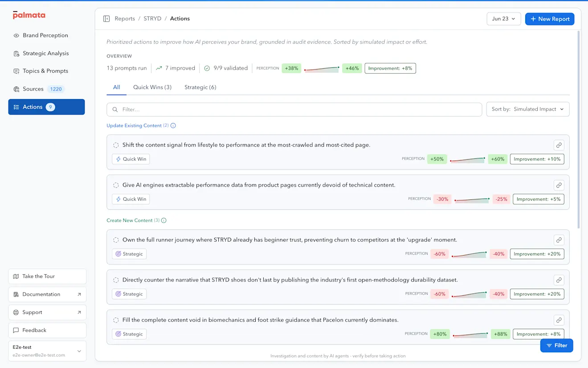
Task: Click New Report button
Action: pyautogui.click(x=550, y=19)
